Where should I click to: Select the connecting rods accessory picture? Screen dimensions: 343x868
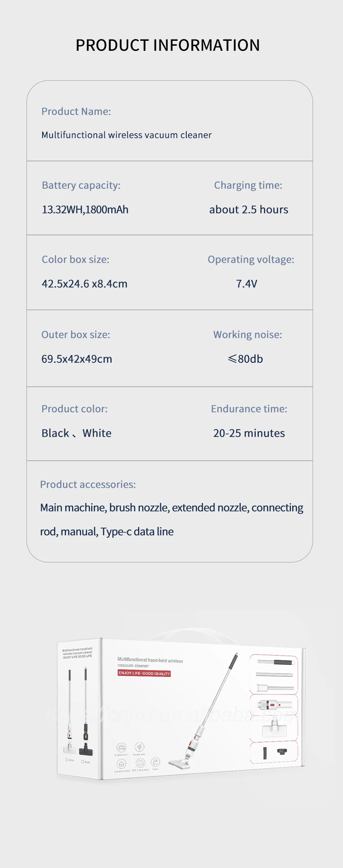[x=274, y=674]
